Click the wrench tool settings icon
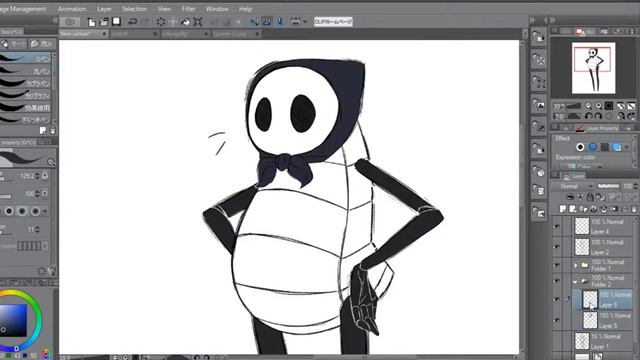Screen dimensions: 640x360 (x=52, y=271)
